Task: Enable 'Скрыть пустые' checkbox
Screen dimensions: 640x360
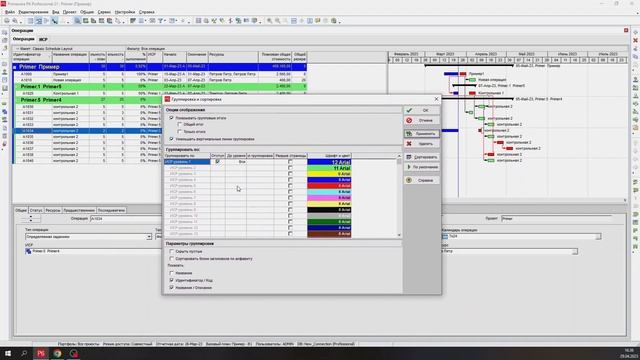Action: pos(172,251)
